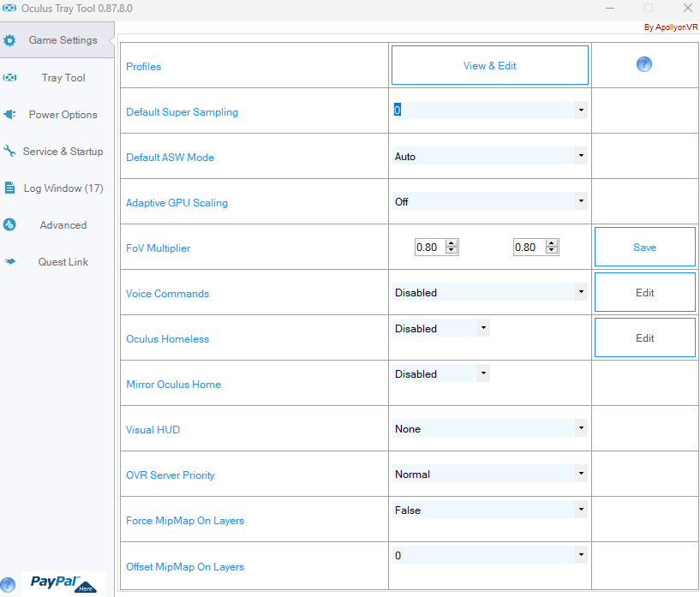Image resolution: width=700 pixels, height=597 pixels.
Task: Click the Force MipMap On Layers label
Action: [x=185, y=521]
